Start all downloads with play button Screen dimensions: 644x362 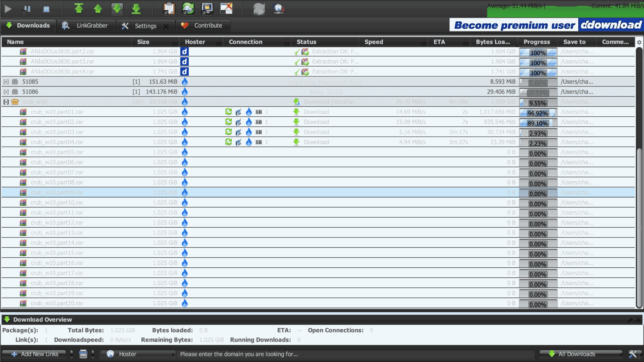click(x=8, y=9)
